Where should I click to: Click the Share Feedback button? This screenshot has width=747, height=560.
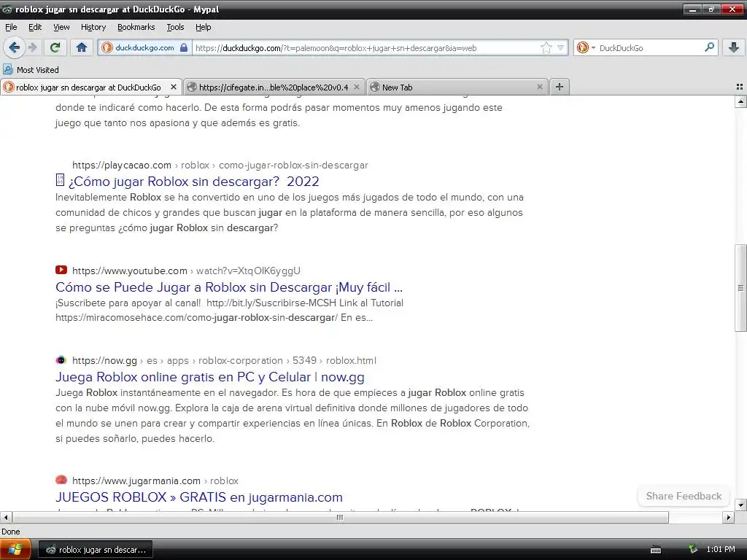684,496
